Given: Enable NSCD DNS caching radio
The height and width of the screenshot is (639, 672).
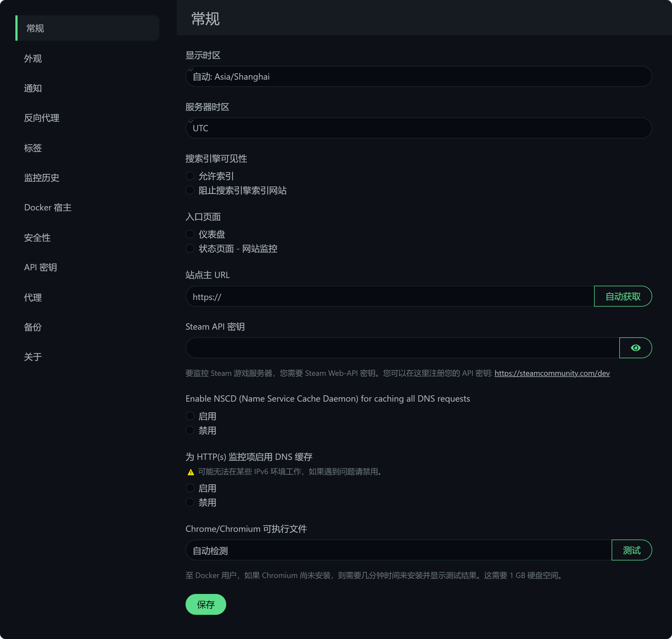Looking at the screenshot, I should click(x=190, y=416).
